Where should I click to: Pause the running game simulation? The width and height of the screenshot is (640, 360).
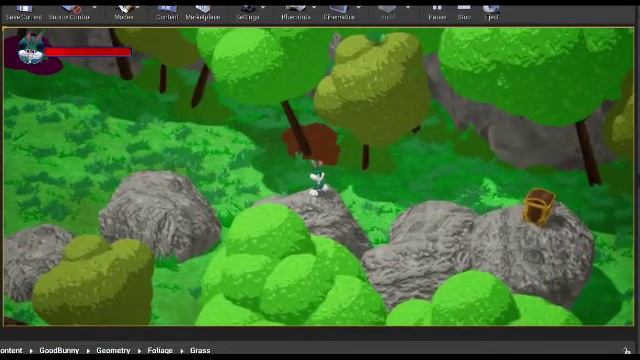click(437, 13)
